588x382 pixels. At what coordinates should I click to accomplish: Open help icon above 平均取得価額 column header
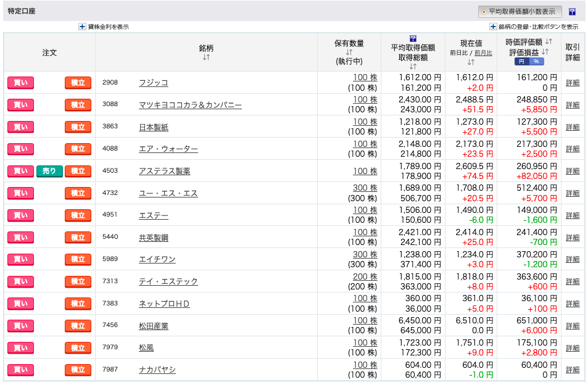(x=413, y=38)
